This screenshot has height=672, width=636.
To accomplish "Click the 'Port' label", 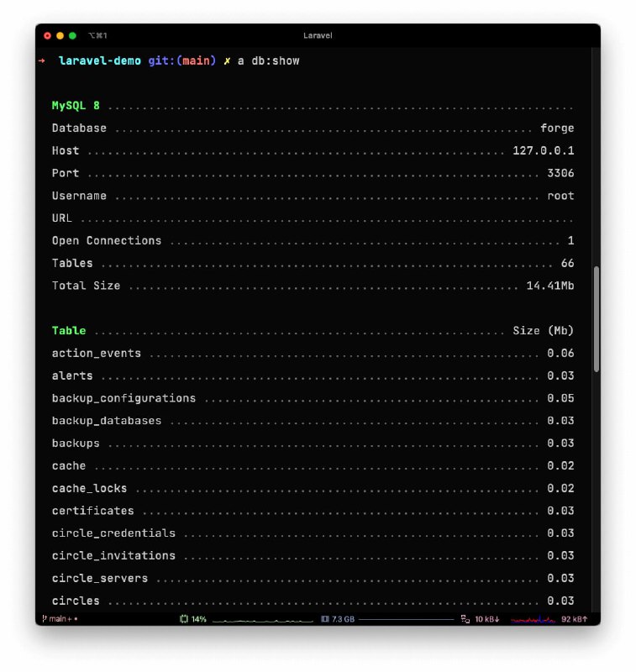I will click(x=66, y=173).
